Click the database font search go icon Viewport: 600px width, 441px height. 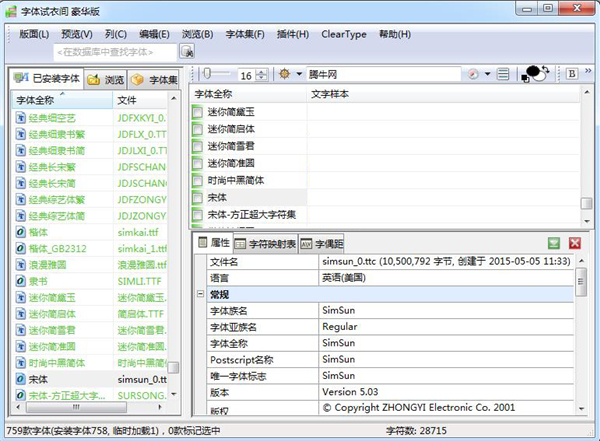(186, 51)
